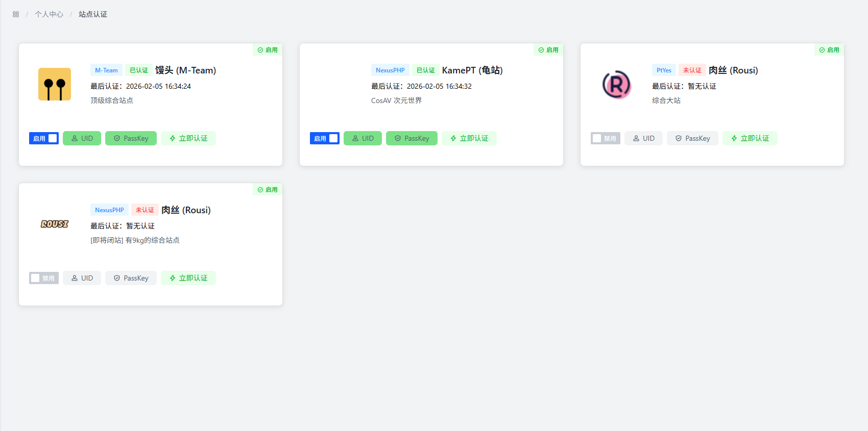Image resolution: width=868 pixels, height=431 pixels.
Task: Click UID button on M-Team card
Action: pos(82,138)
